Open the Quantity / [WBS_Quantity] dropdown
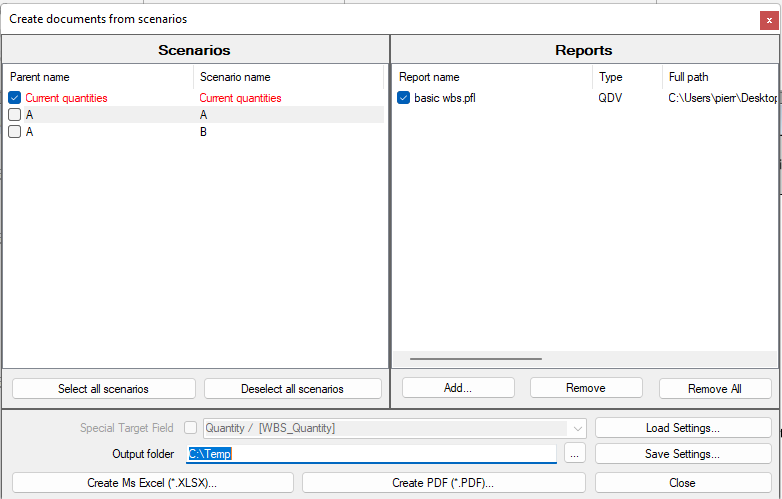The width and height of the screenshot is (782, 499). point(578,428)
